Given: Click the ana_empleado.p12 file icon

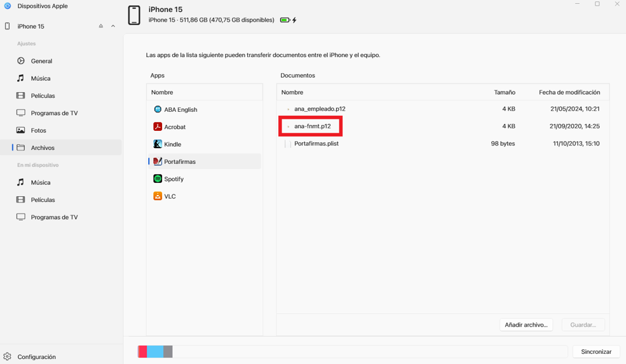Looking at the screenshot, I should (x=288, y=109).
